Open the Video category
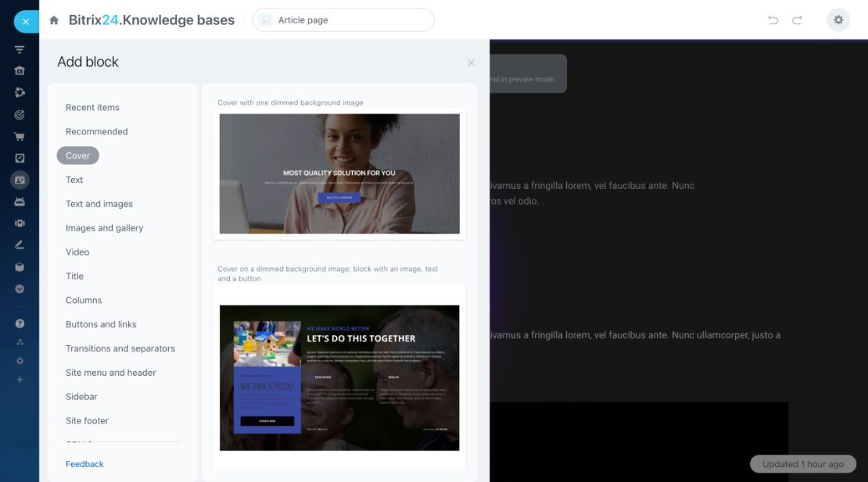The width and height of the screenshot is (868, 482). click(x=77, y=252)
